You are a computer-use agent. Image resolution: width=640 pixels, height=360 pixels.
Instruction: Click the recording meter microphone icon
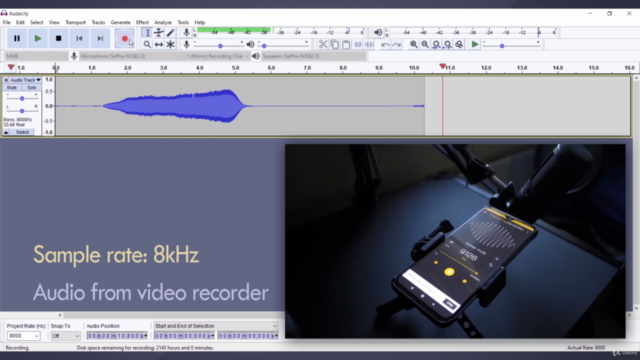click(187, 33)
